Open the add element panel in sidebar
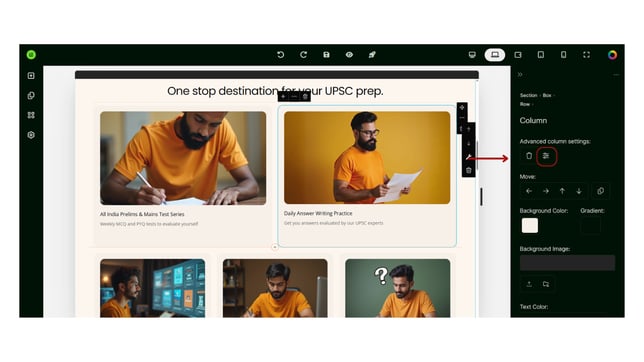This screenshot has width=644, height=362. coord(31,76)
